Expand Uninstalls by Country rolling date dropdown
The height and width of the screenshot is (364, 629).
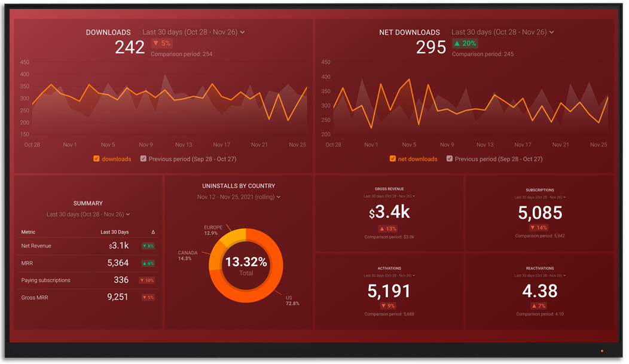pos(239,197)
